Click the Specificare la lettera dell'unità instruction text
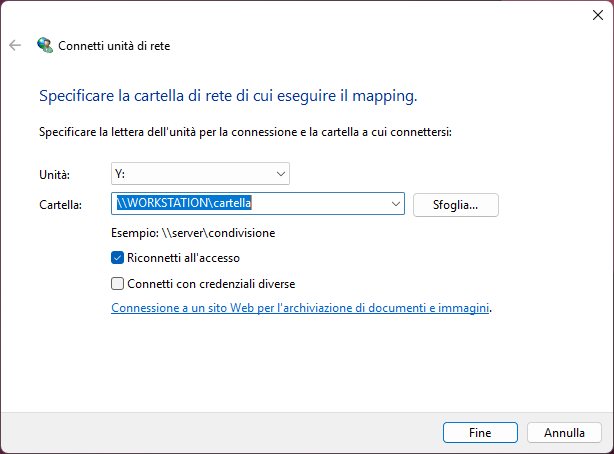614x454 pixels. [245, 132]
